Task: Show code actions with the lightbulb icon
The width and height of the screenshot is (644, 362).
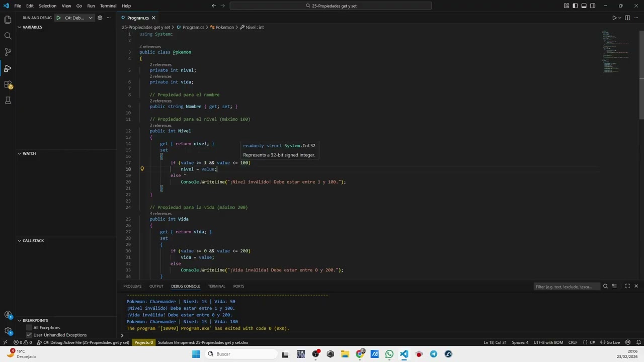Action: point(142,169)
